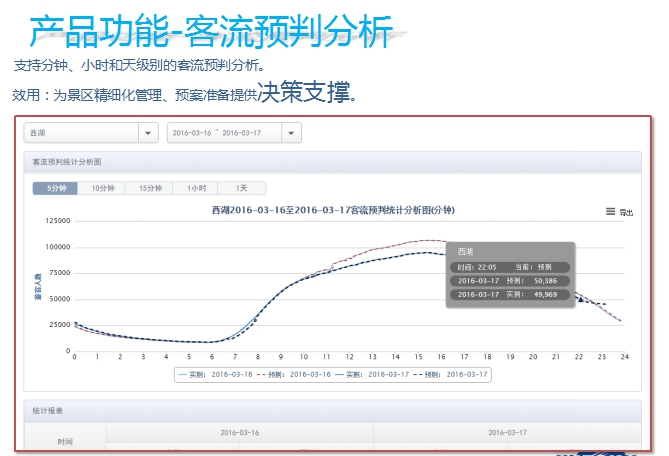Select the 5分钟 interval tab
This screenshot has width=669, height=456.
[55, 188]
